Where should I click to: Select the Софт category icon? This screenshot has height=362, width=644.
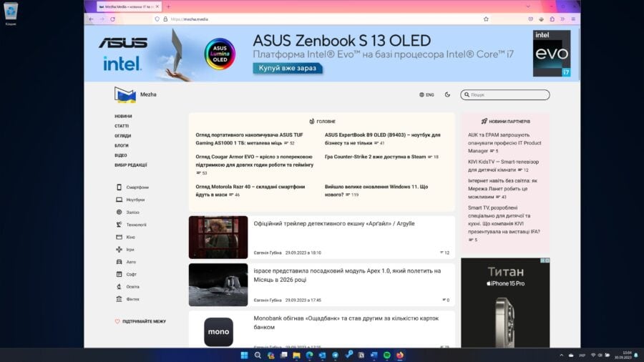pyautogui.click(x=119, y=274)
